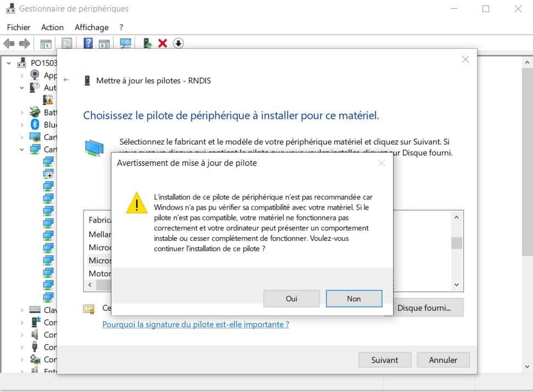533x392 pixels.
Task: Toggle the Action pane toolbar icon
Action: 104,43
